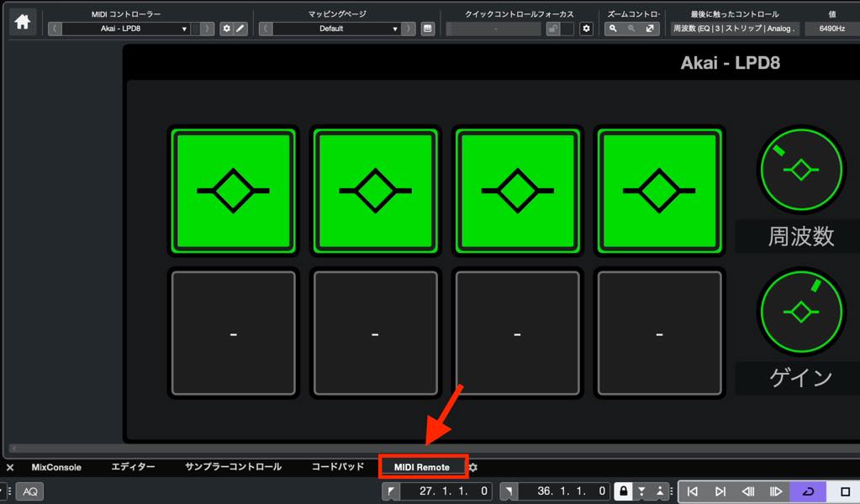Click the left locator flag icon
860x504 pixels.
[391, 491]
